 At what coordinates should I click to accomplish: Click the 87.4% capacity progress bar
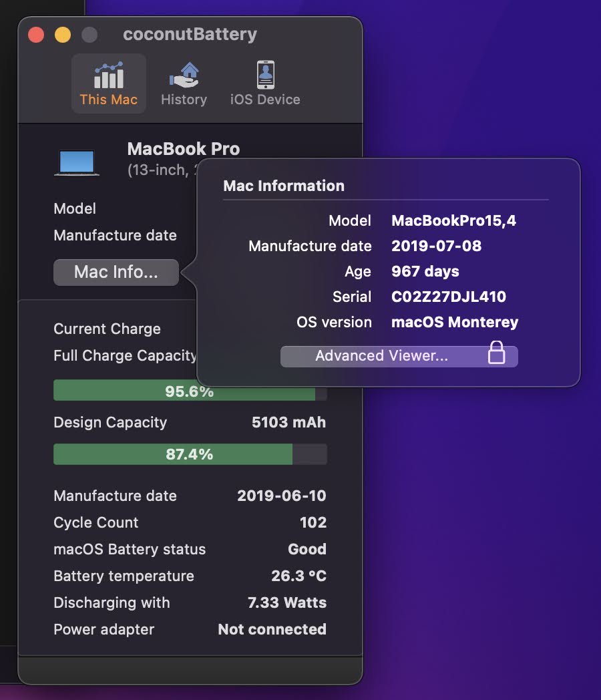[190, 454]
